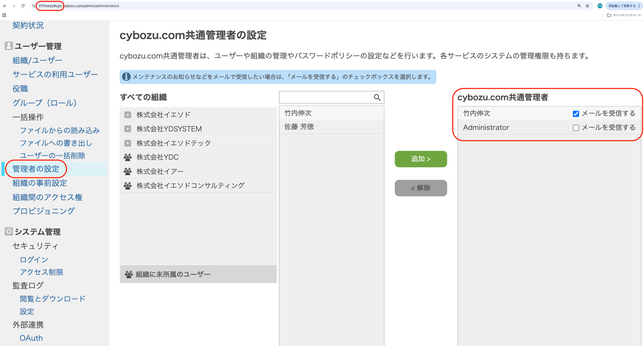Go to サービスの利用ユーザー
This screenshot has width=644, height=346.
click(55, 74)
